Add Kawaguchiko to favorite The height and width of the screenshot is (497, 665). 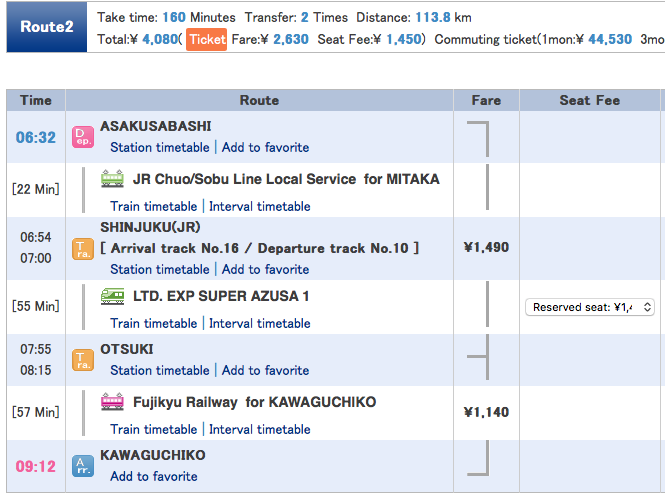[x=154, y=476]
